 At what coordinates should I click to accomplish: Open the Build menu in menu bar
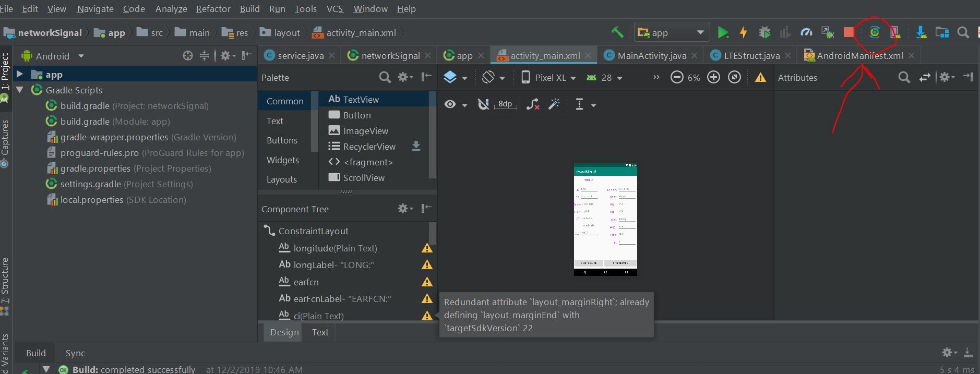pyautogui.click(x=249, y=9)
